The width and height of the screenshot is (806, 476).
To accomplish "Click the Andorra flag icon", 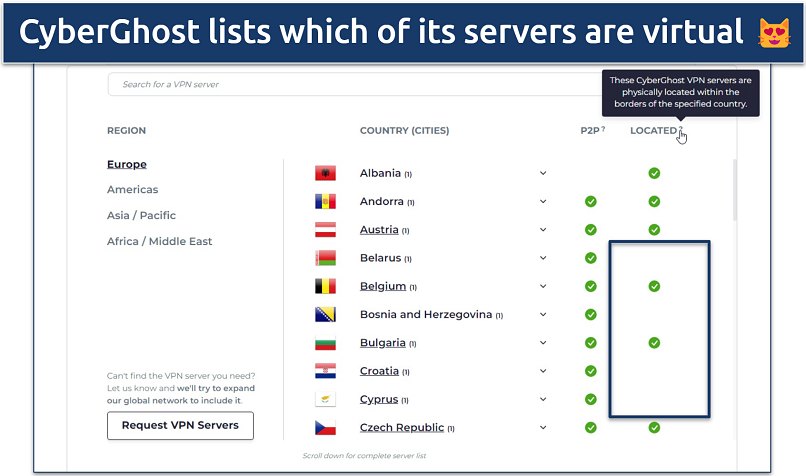I will (324, 201).
